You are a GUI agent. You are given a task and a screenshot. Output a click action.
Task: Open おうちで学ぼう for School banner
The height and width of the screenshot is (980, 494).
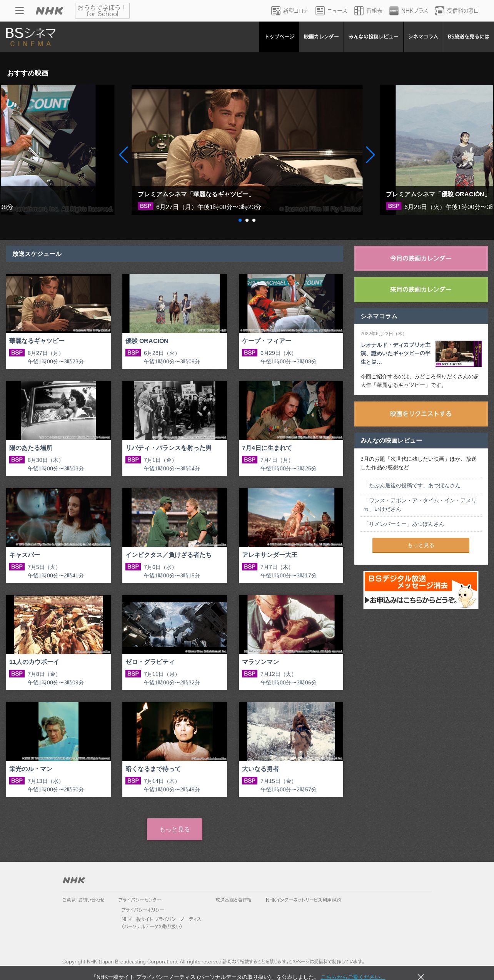(x=102, y=11)
